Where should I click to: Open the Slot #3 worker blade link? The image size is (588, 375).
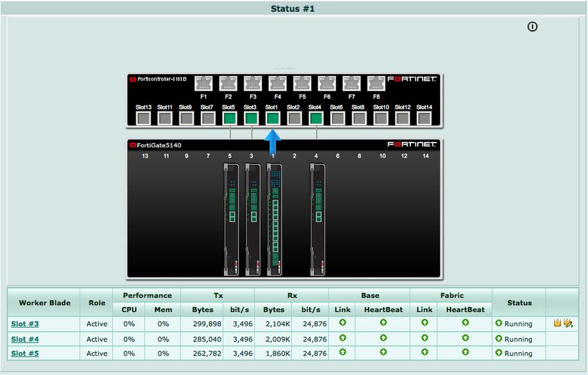pyautogui.click(x=25, y=324)
